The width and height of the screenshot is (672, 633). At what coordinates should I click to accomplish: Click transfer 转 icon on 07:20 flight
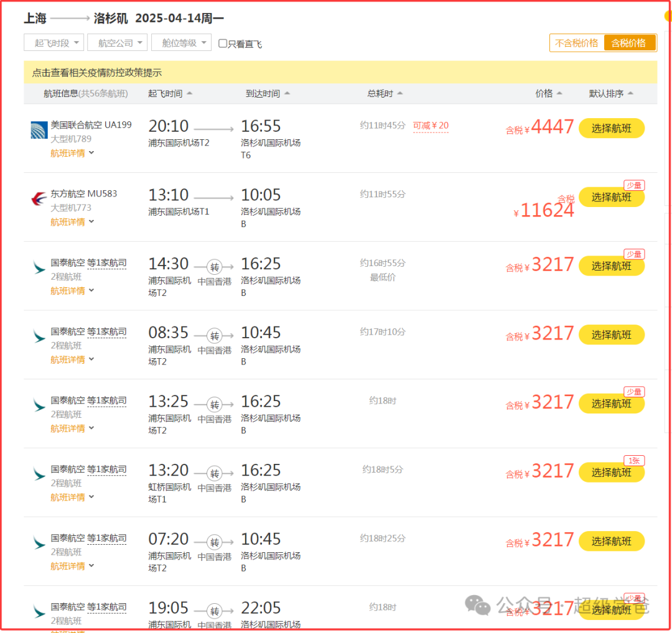(214, 543)
